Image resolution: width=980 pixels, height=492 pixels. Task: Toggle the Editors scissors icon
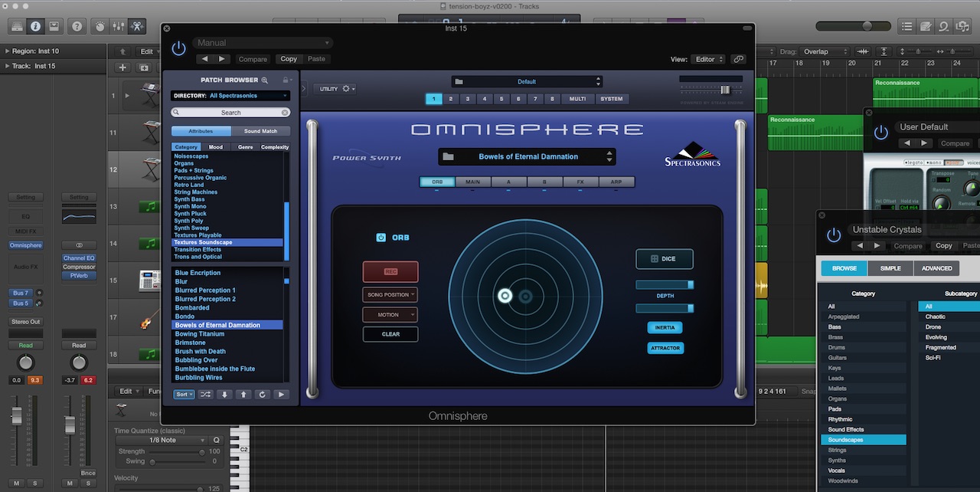pyautogui.click(x=136, y=26)
